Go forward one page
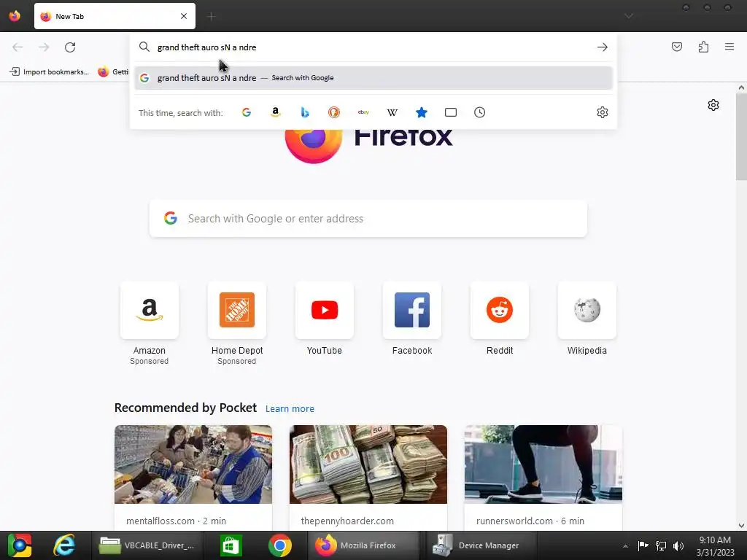747x560 pixels. 44,47
